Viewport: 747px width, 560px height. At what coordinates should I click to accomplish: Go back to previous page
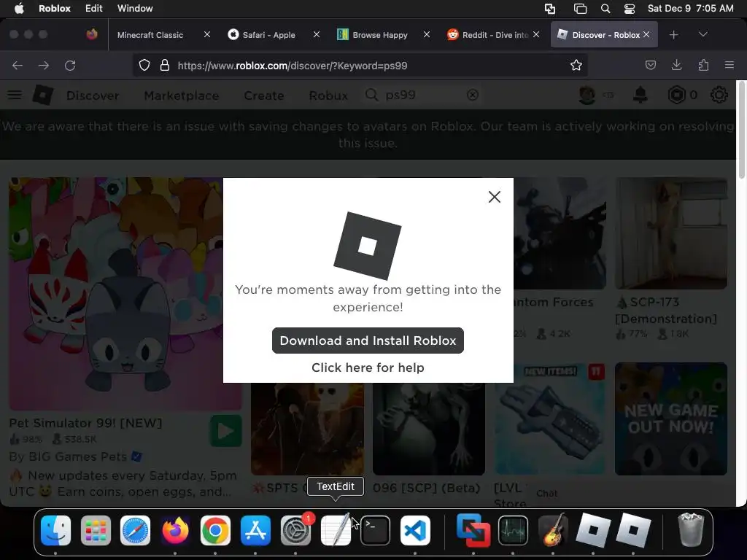coord(18,65)
